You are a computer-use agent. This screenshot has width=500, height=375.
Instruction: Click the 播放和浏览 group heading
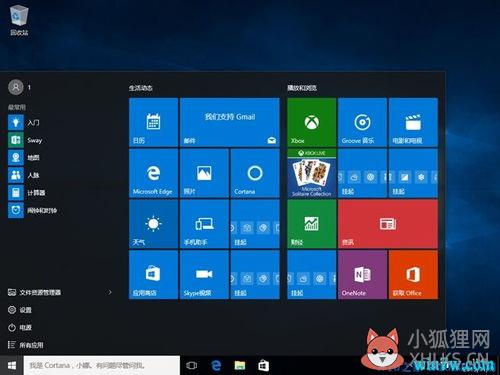302,88
